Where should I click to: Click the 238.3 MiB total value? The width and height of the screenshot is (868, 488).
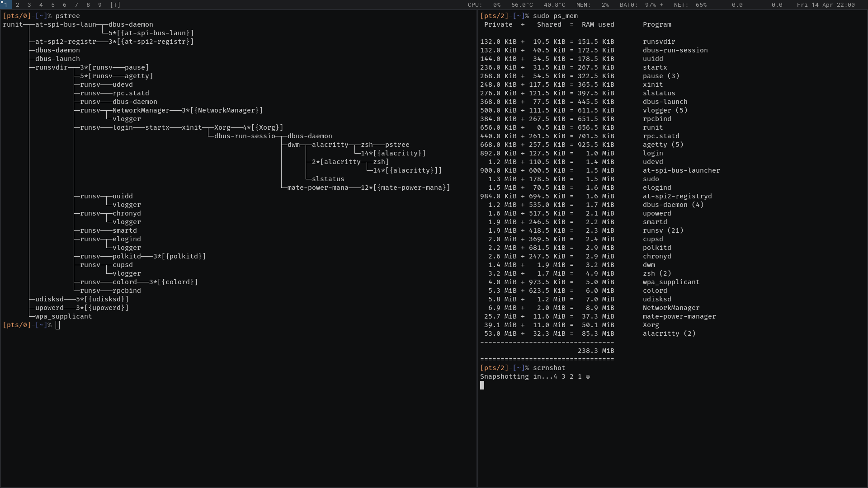point(595,351)
